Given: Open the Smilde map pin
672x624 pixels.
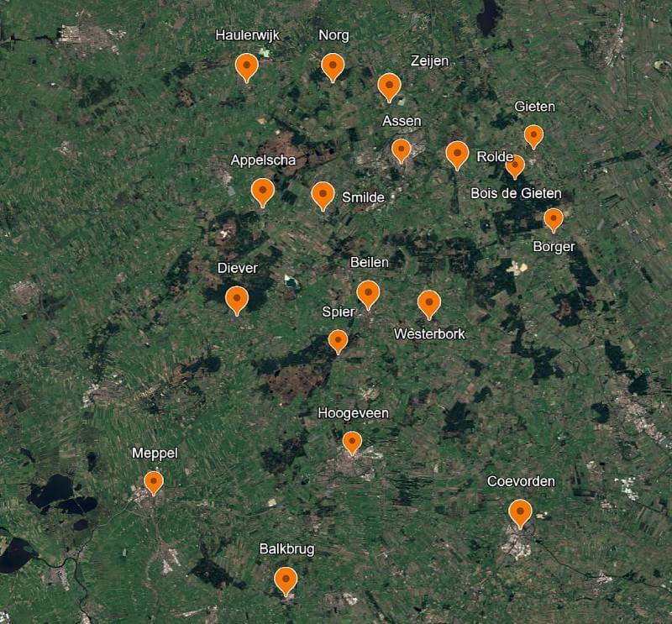Looking at the screenshot, I should [323, 196].
